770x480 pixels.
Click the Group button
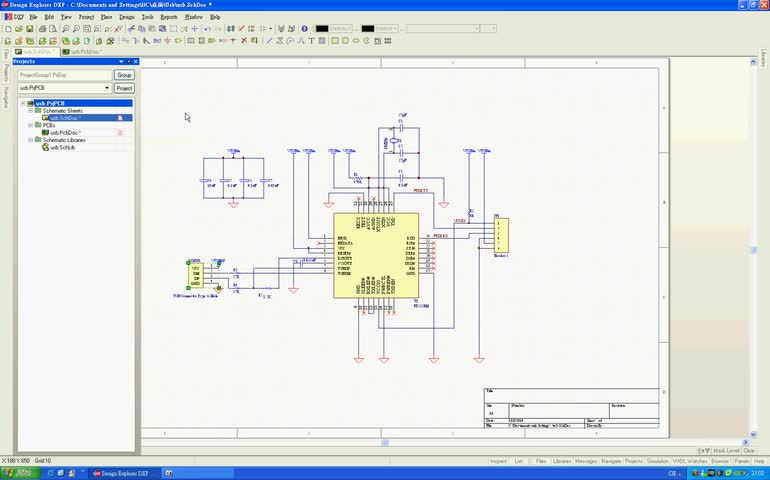pyautogui.click(x=124, y=75)
